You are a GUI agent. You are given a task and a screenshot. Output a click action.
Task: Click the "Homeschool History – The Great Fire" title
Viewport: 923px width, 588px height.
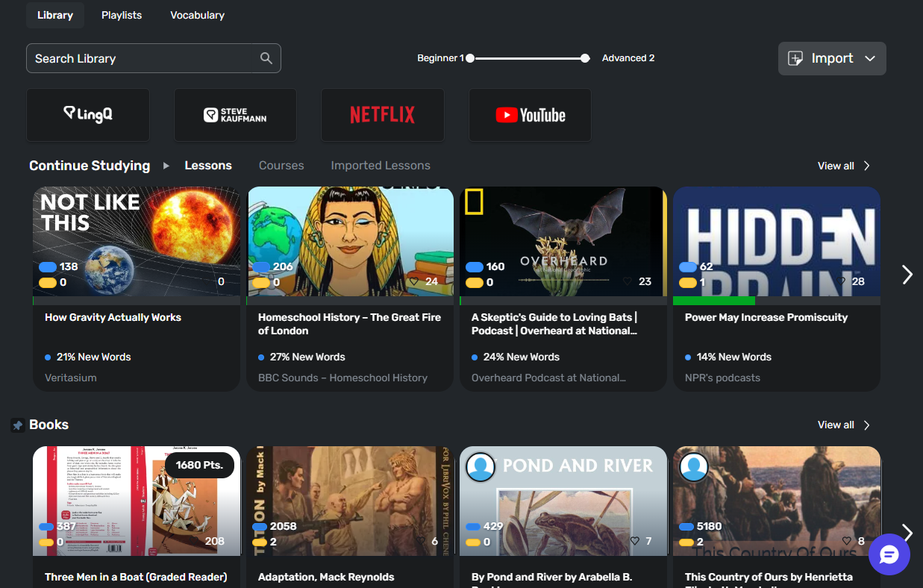click(349, 324)
